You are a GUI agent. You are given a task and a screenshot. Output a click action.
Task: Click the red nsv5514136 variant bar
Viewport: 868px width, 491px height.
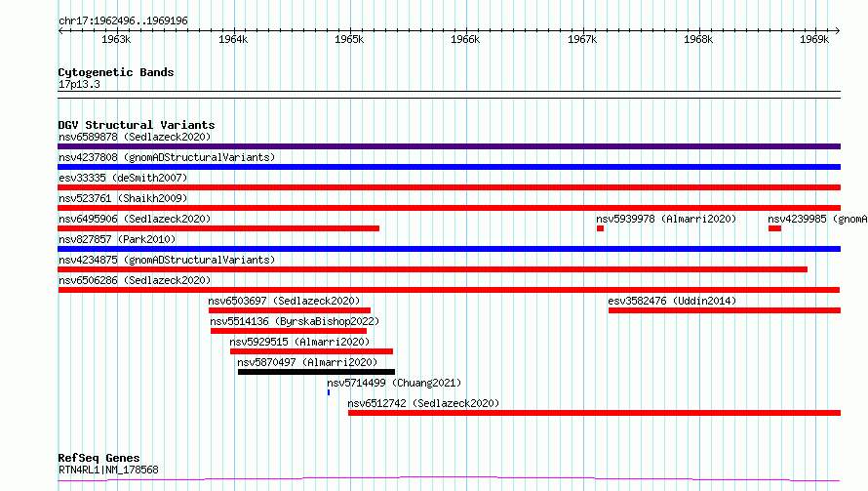289,331
